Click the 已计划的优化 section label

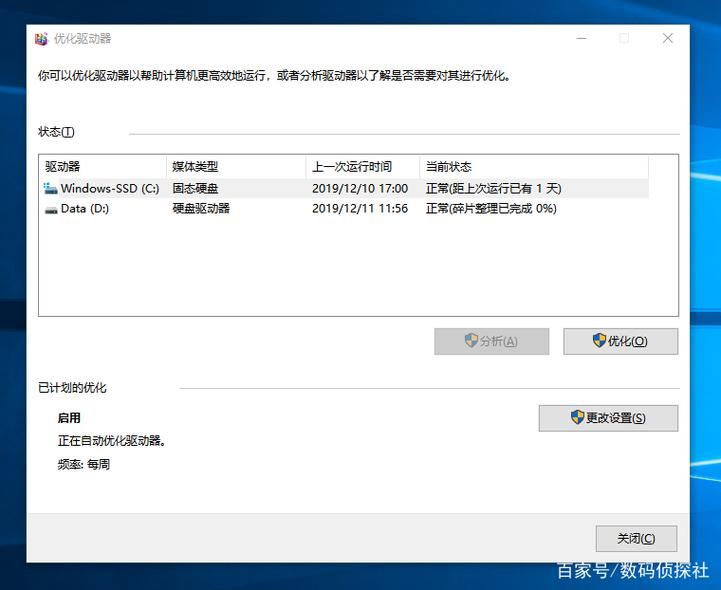tap(72, 388)
